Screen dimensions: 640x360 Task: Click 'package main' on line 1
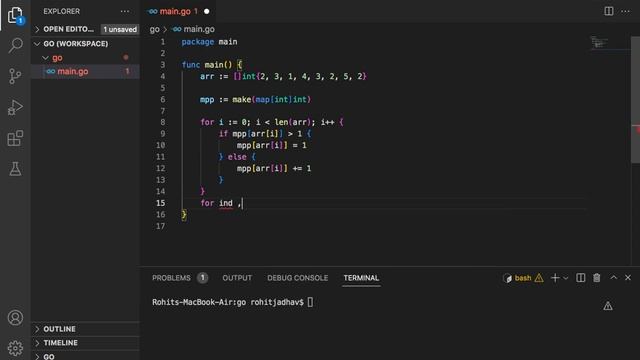pos(209,42)
